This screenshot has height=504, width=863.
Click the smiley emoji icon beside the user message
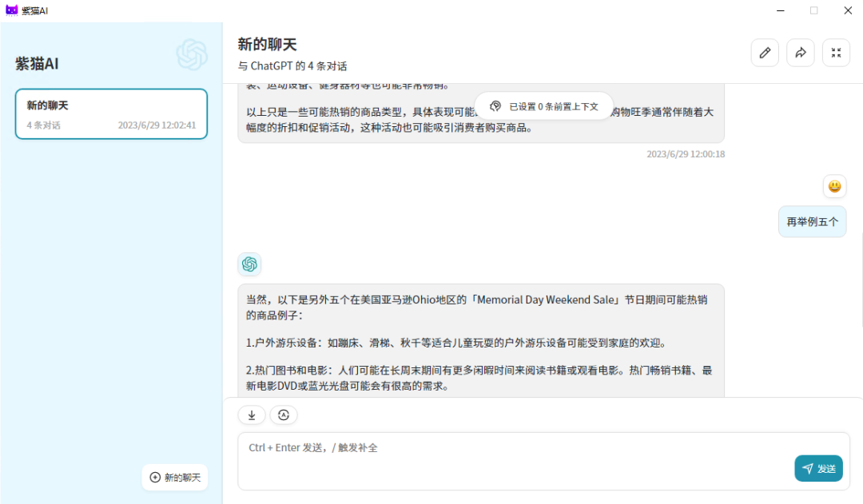835,186
